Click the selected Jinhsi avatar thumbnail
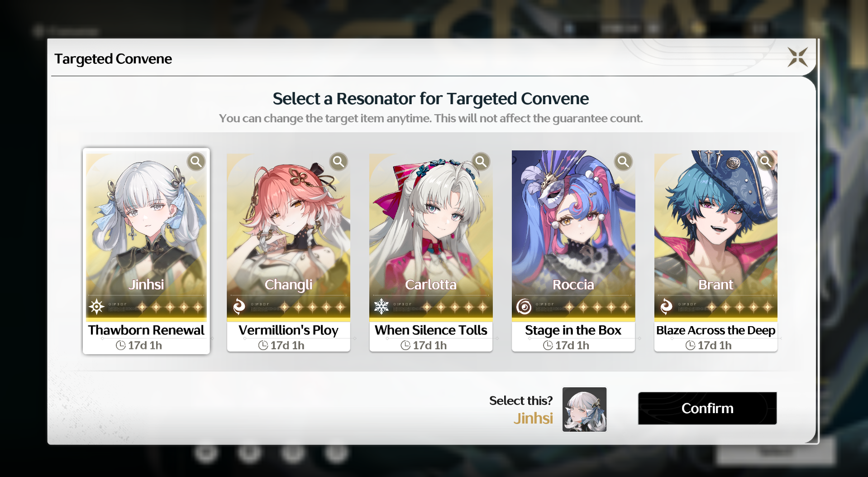The height and width of the screenshot is (477, 868). (x=584, y=410)
